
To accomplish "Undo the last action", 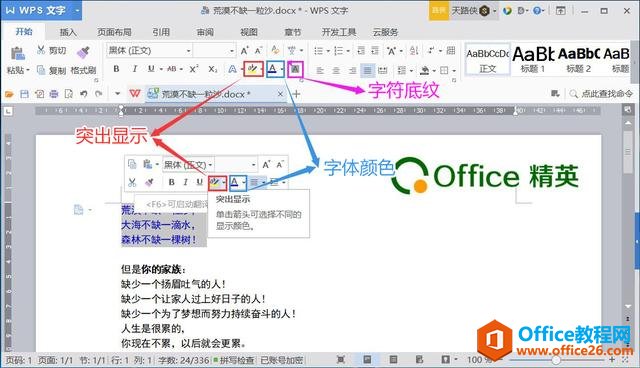I will (x=84, y=94).
